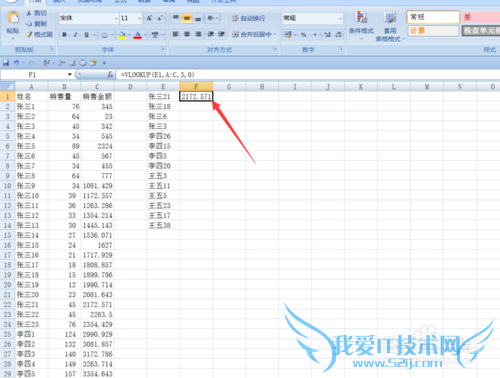Toggle underline formatting

(86, 34)
